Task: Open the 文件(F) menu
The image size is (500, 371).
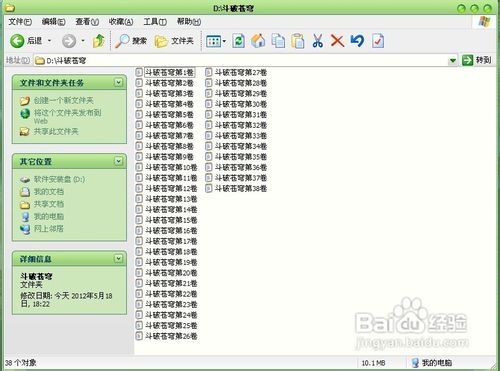Action: coord(20,22)
